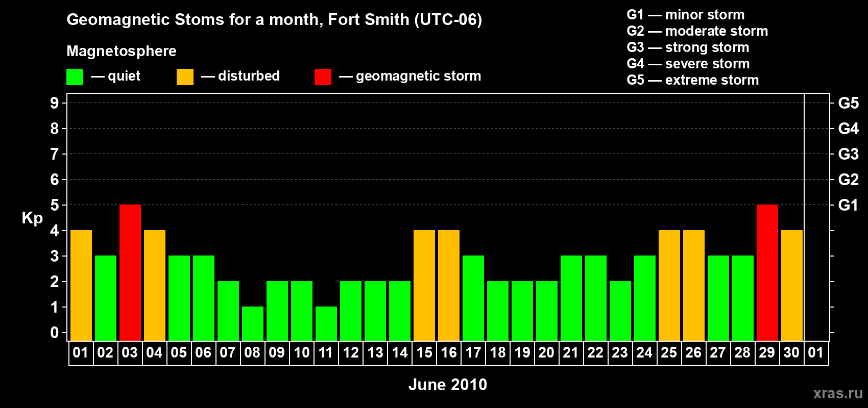Click the date cell labeled 13
Viewport: 868px width, 408px height.
375,353
